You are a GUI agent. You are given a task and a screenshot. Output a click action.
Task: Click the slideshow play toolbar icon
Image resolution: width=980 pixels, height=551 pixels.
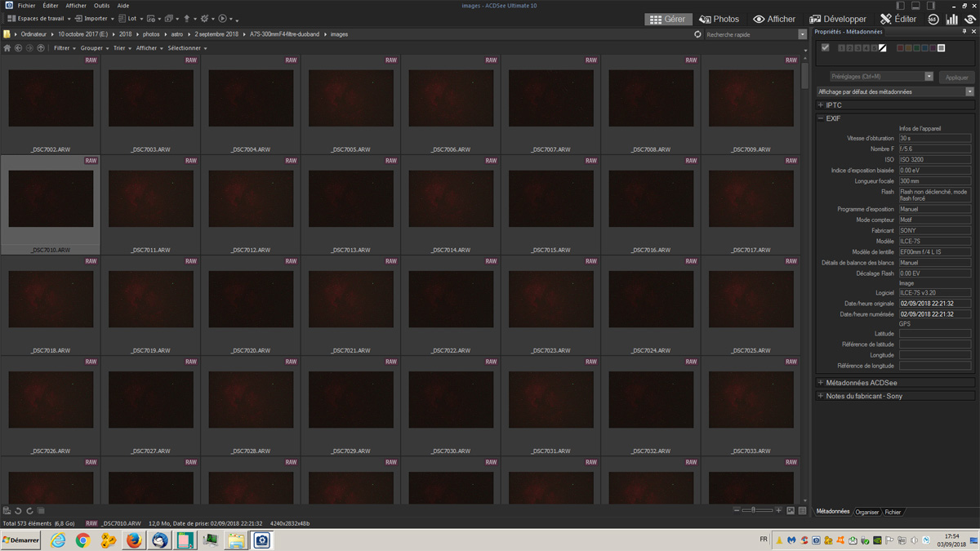coord(222,19)
